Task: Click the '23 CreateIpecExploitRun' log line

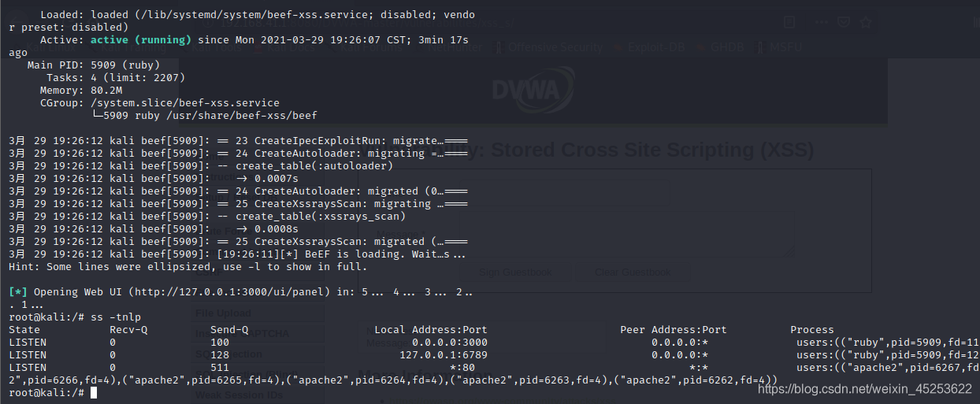Action: (x=238, y=140)
